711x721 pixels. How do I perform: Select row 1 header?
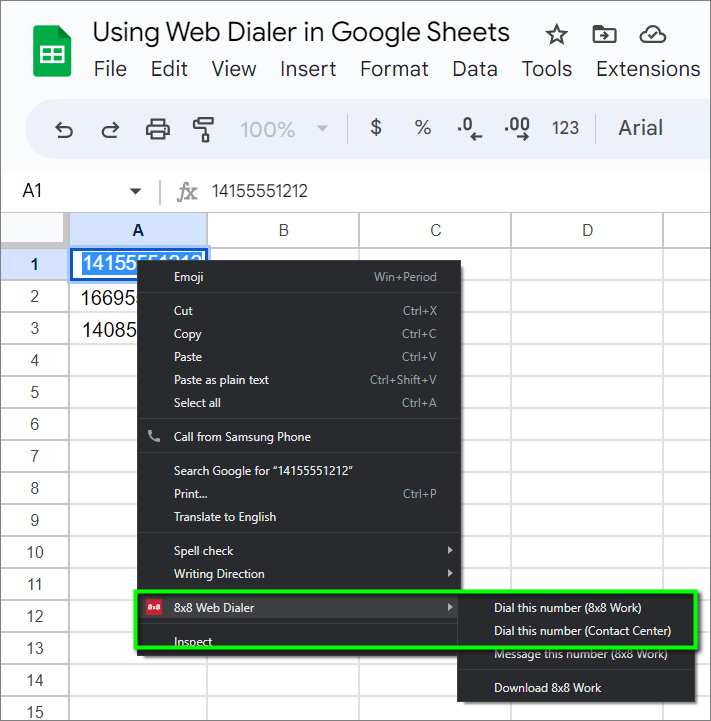34,264
